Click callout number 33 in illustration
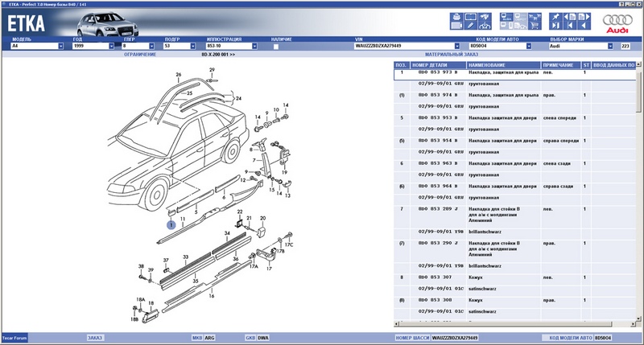644x345 pixels. point(186,257)
